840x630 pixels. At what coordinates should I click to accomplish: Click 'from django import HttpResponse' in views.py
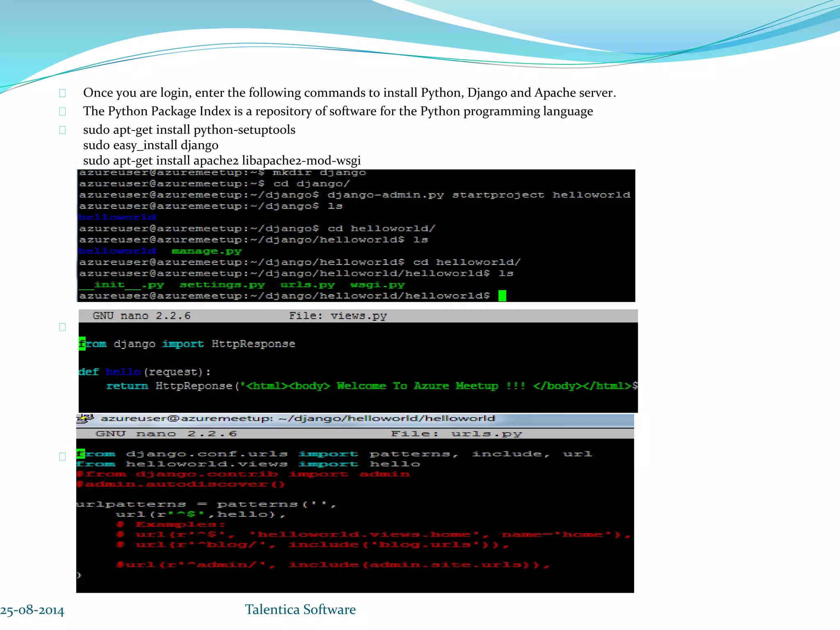(187, 344)
